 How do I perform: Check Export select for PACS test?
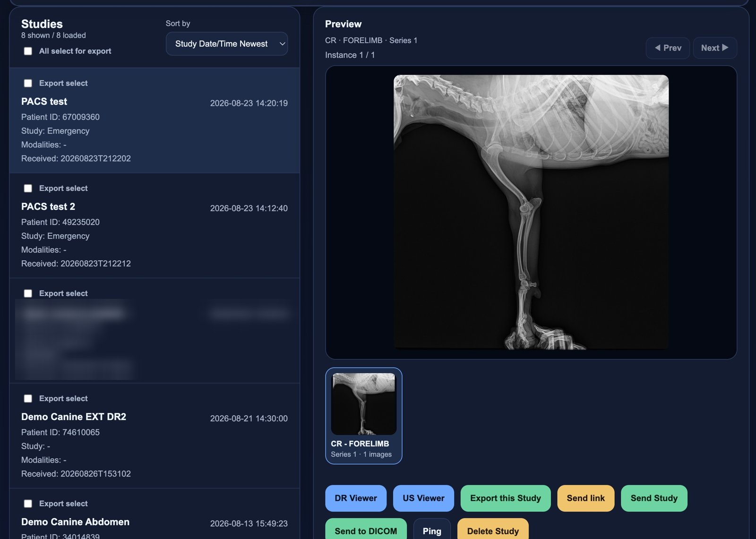[28, 83]
